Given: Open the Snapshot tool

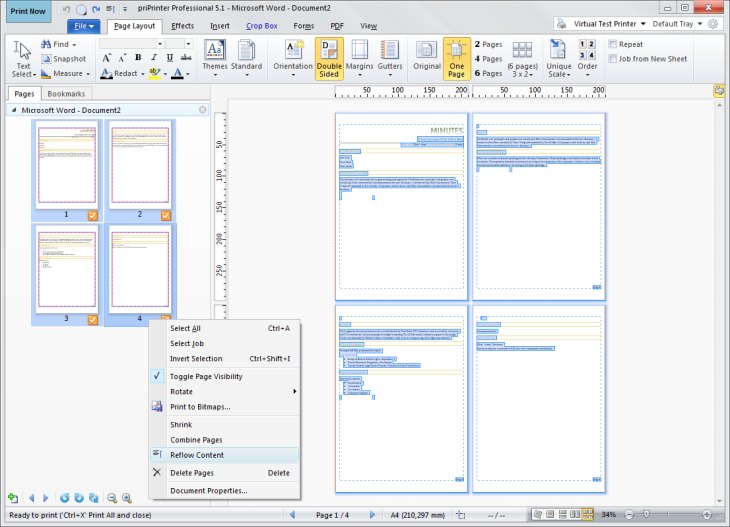Looking at the screenshot, I should [x=63, y=59].
